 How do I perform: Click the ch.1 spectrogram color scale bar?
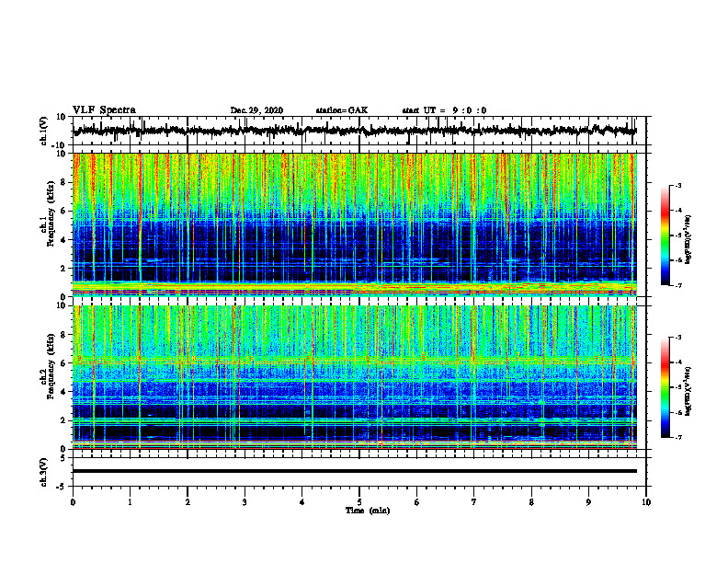pyautogui.click(x=665, y=236)
